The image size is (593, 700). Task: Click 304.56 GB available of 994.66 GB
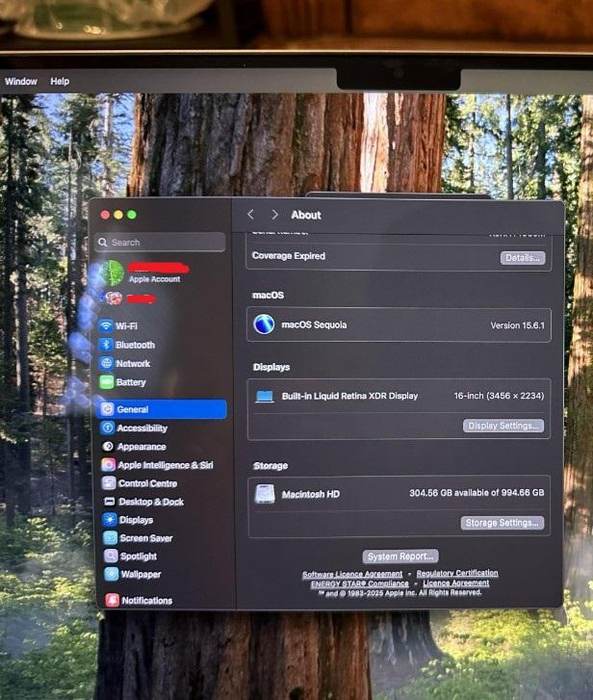point(477,492)
